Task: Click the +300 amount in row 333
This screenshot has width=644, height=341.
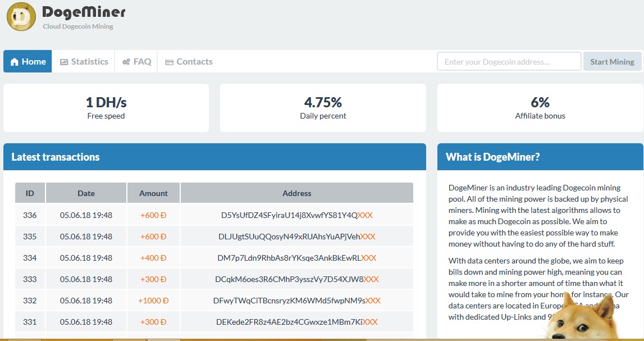Action: click(153, 279)
